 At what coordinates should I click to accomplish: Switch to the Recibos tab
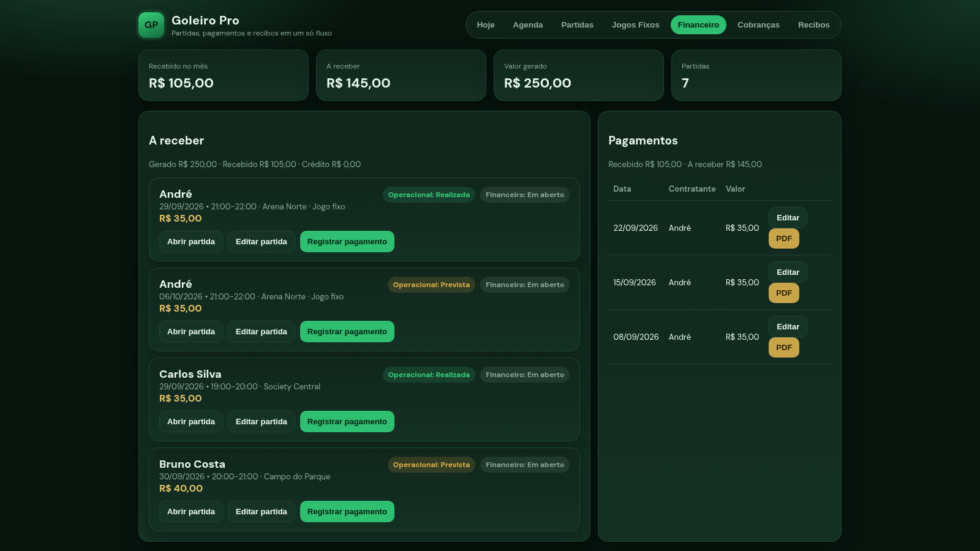coord(814,25)
